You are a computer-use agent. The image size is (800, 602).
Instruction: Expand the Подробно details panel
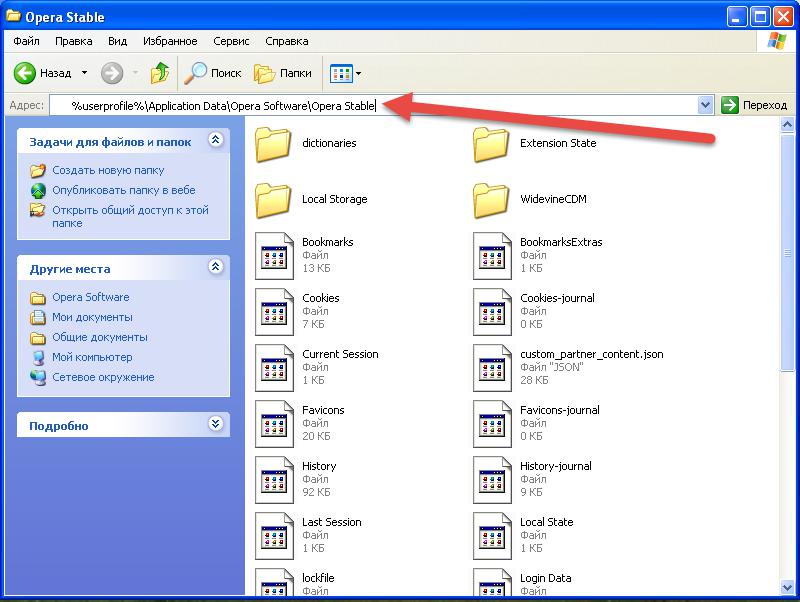pos(216,424)
